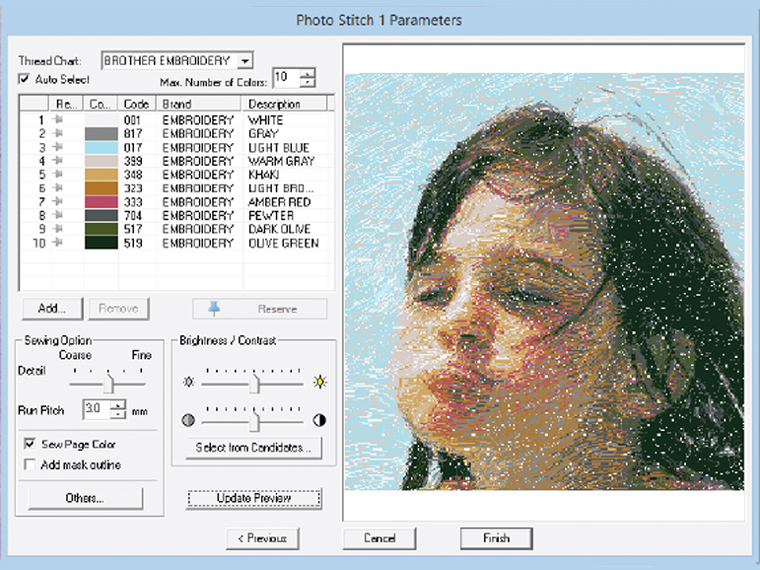Viewport: 760px width, 570px height.
Task: Adjust the Detail slider thumb
Action: pyautogui.click(x=109, y=383)
